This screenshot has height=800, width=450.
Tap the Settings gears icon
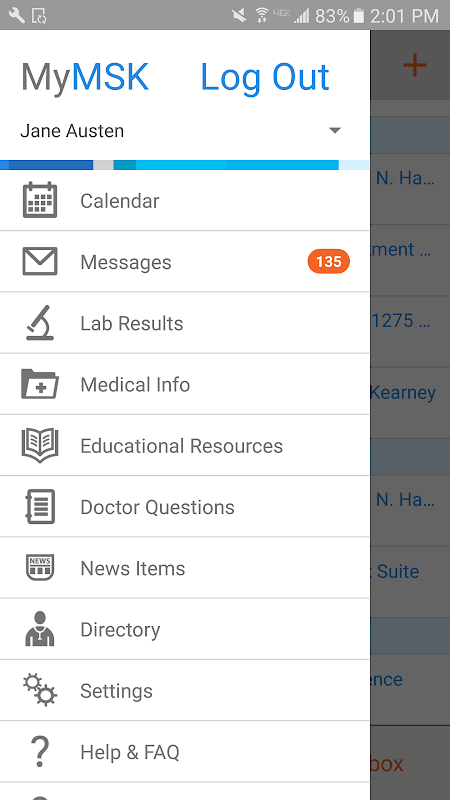point(40,690)
